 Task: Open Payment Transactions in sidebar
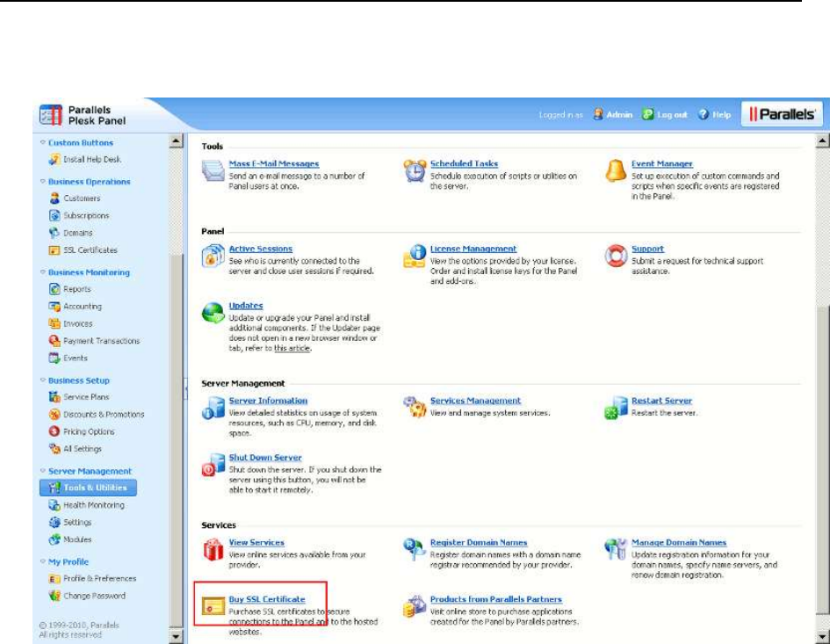coord(102,341)
